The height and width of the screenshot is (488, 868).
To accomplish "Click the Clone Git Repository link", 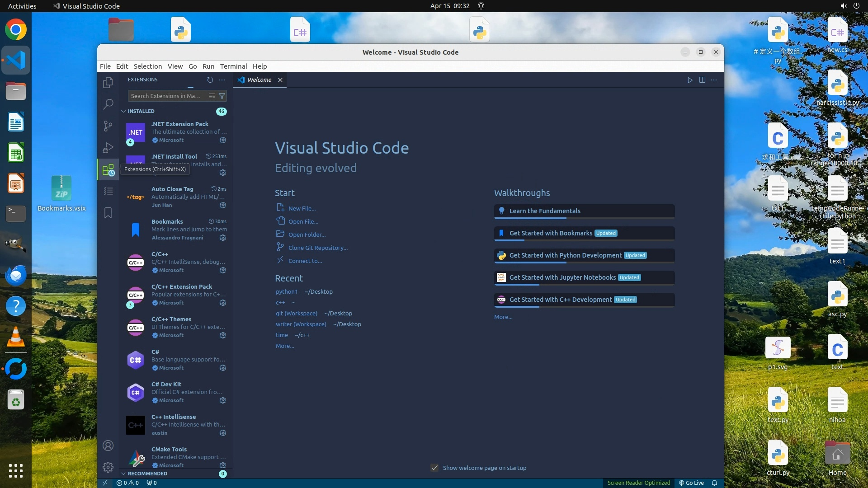I will 318,248.
